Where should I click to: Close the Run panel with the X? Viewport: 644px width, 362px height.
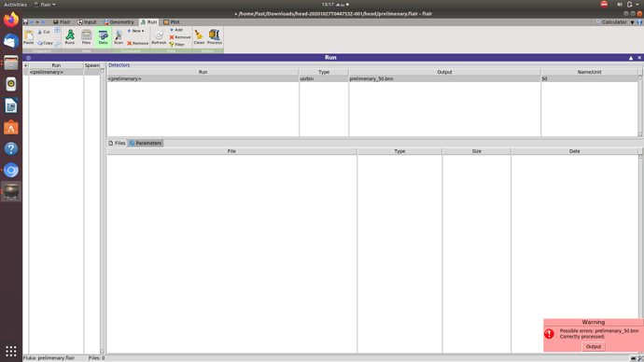639,58
